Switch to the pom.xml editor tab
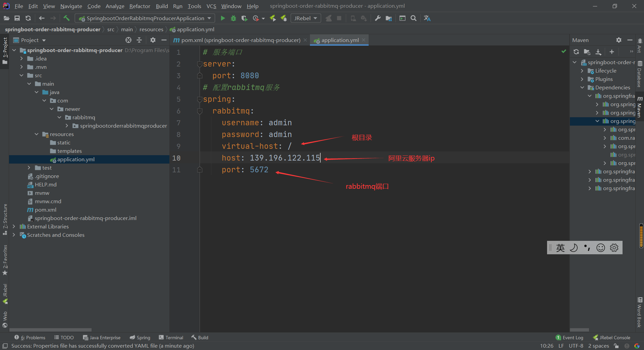This screenshot has width=644, height=350. (240, 40)
